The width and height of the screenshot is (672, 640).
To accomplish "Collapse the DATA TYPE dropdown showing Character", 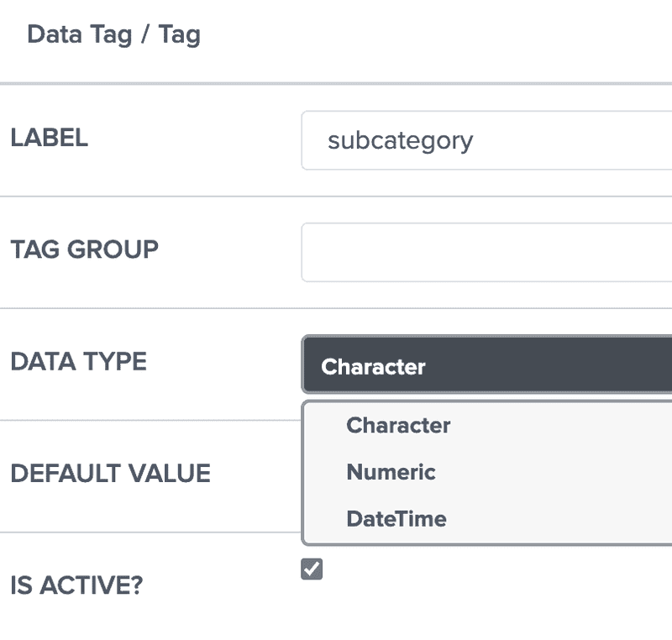I will click(487, 365).
